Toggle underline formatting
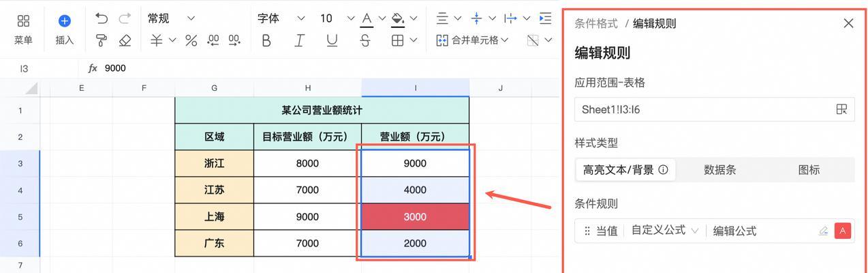This screenshot has width=868, height=273. click(x=332, y=41)
